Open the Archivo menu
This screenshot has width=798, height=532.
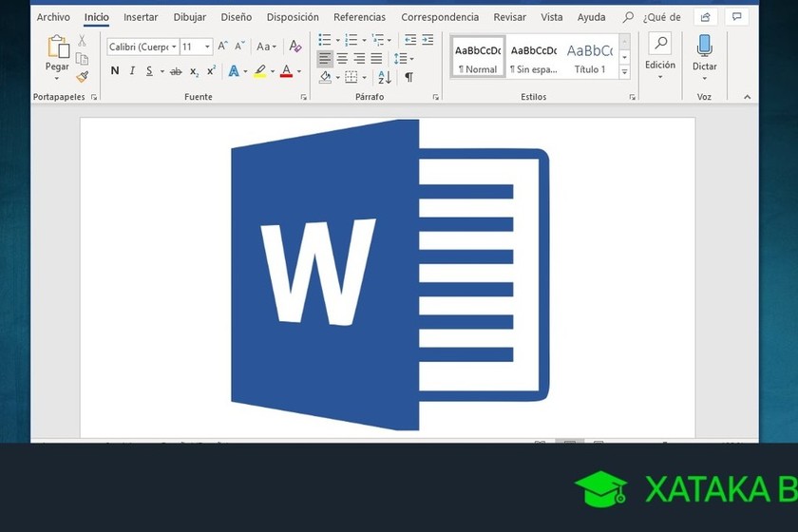pos(53,17)
